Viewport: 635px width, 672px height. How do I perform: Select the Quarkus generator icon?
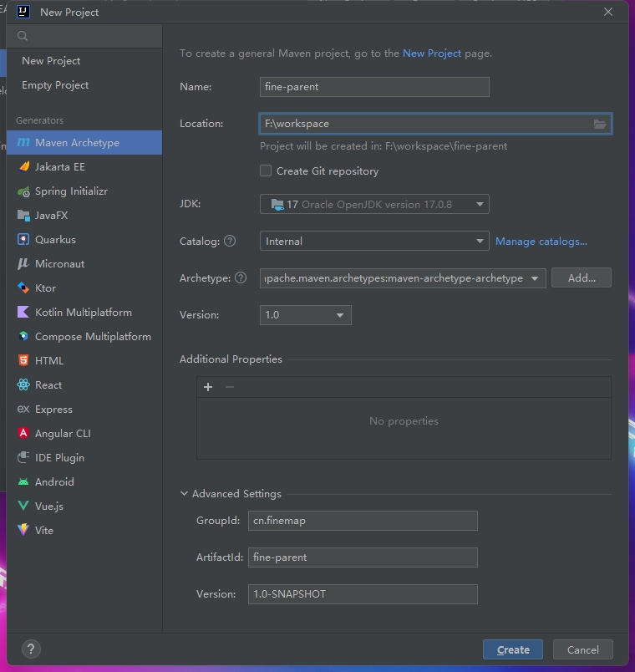point(23,240)
